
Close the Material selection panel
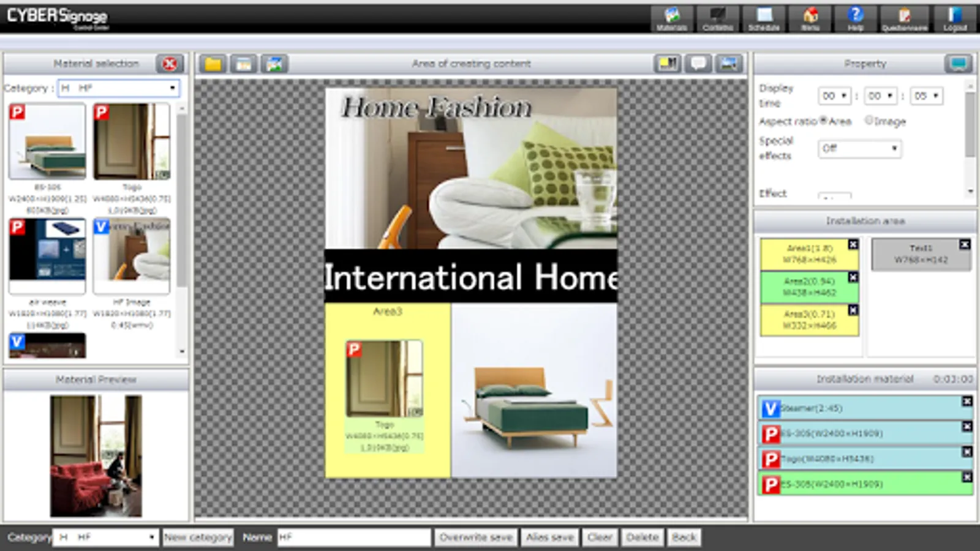170,64
